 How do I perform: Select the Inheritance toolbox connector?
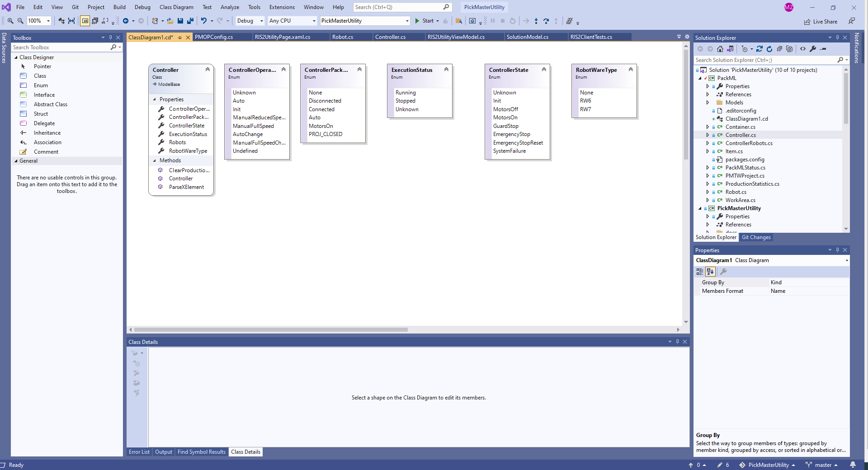tap(47, 133)
